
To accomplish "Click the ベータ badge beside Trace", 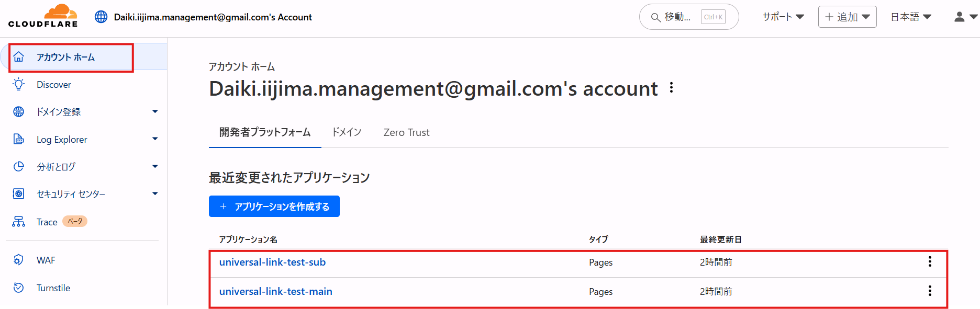I will coord(75,221).
